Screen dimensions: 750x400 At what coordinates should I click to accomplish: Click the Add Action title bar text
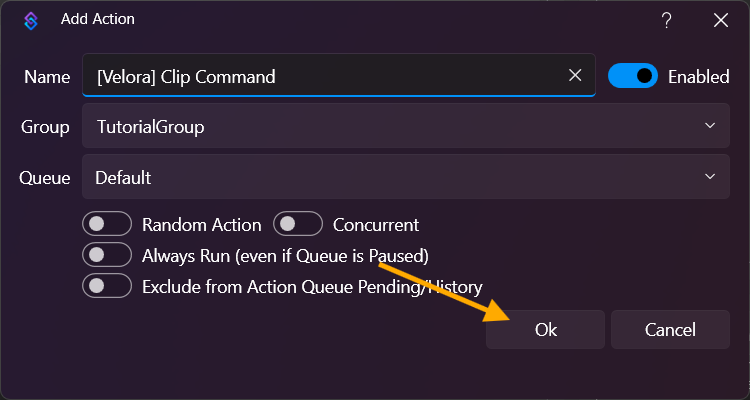(x=98, y=19)
